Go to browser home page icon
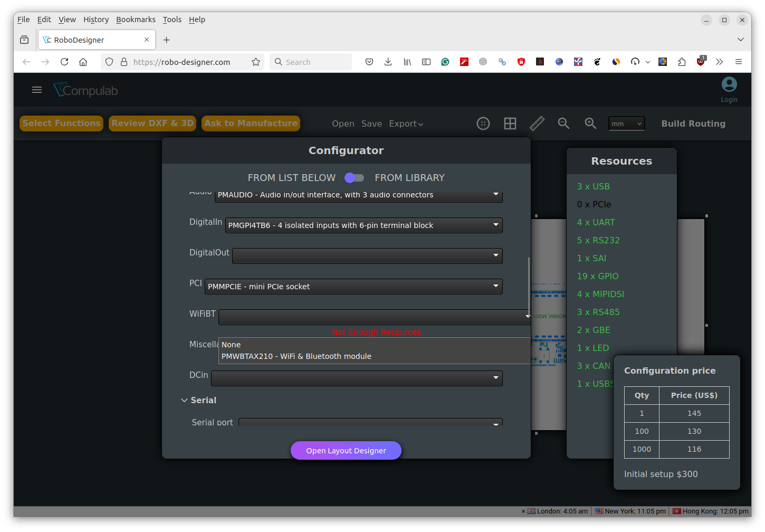This screenshot has height=532, width=765. [x=83, y=62]
